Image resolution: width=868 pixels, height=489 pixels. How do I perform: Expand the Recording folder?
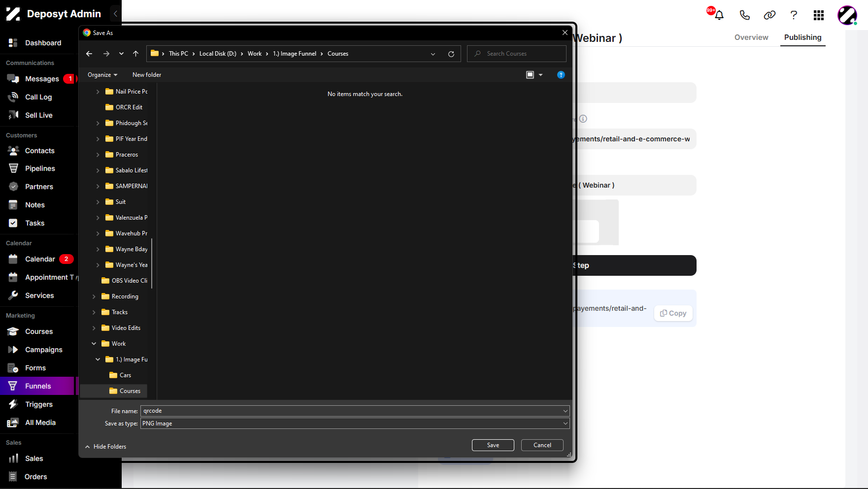click(x=94, y=296)
